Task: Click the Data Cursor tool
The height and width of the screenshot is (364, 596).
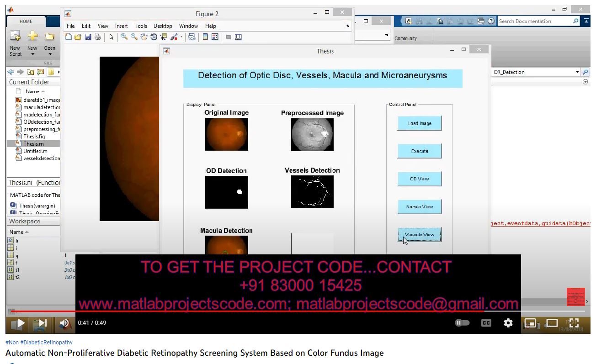Action: tap(164, 37)
